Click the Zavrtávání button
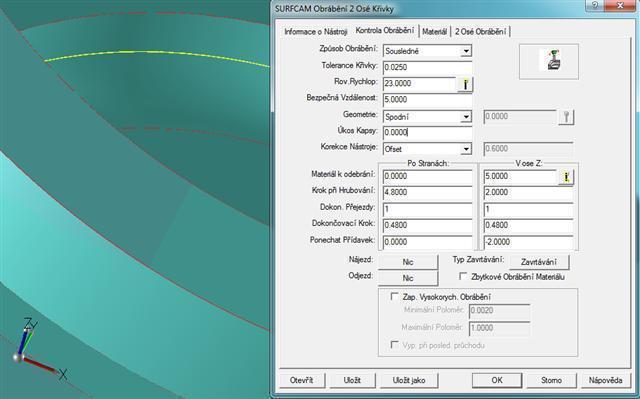Screen dimensions: 640x399 (538, 262)
